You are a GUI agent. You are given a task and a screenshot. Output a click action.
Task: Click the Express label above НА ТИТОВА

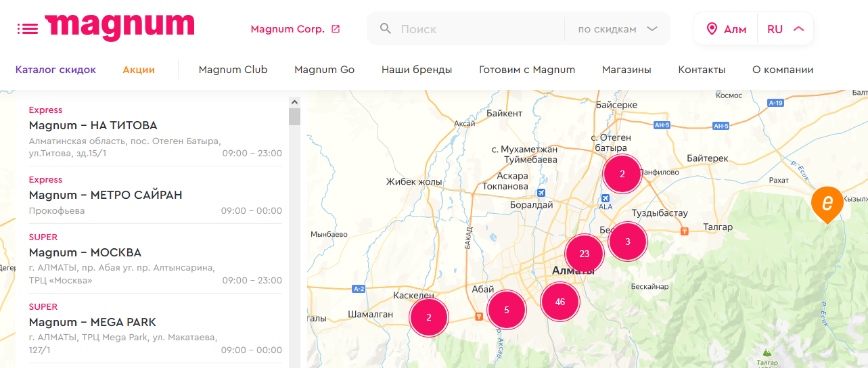[45, 110]
